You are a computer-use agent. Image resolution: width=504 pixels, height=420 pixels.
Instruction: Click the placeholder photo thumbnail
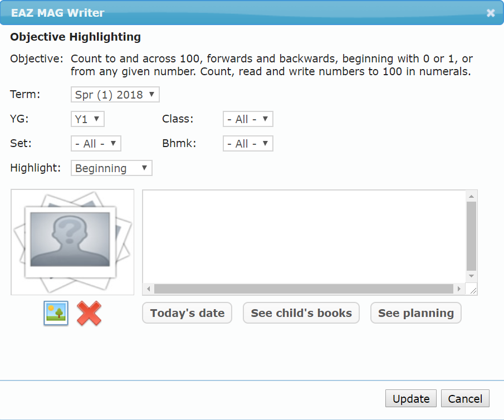(72, 242)
